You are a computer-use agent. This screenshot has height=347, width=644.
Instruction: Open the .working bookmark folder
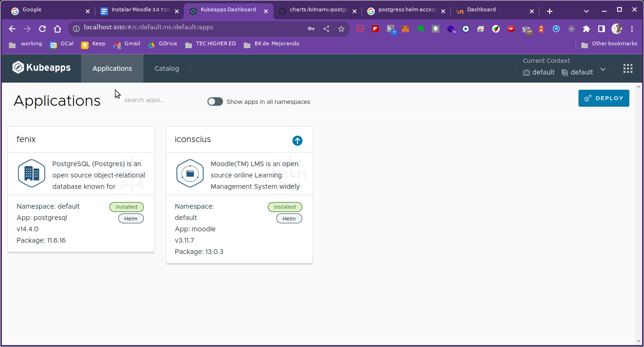[25, 44]
